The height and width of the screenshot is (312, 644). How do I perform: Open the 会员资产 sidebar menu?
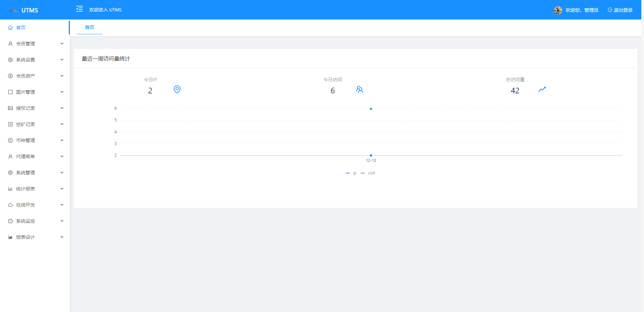pos(35,76)
